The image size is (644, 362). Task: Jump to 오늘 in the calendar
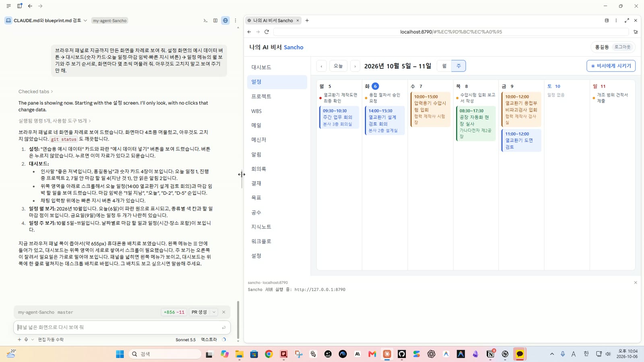coord(338,66)
